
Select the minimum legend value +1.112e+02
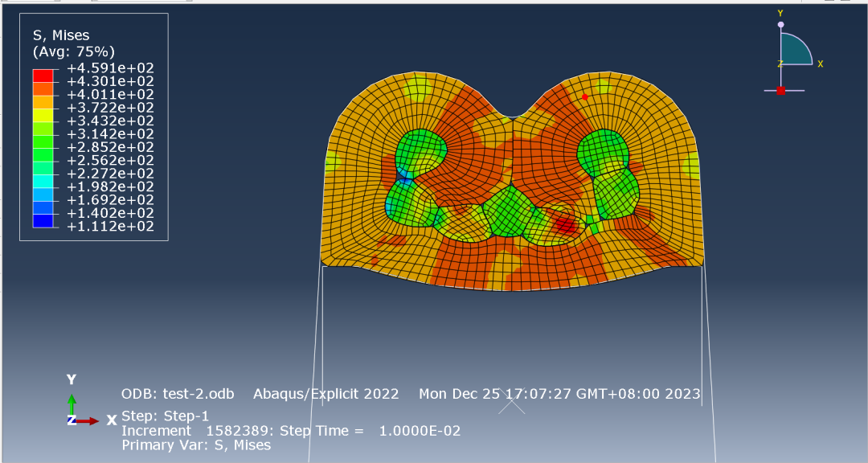110,227
